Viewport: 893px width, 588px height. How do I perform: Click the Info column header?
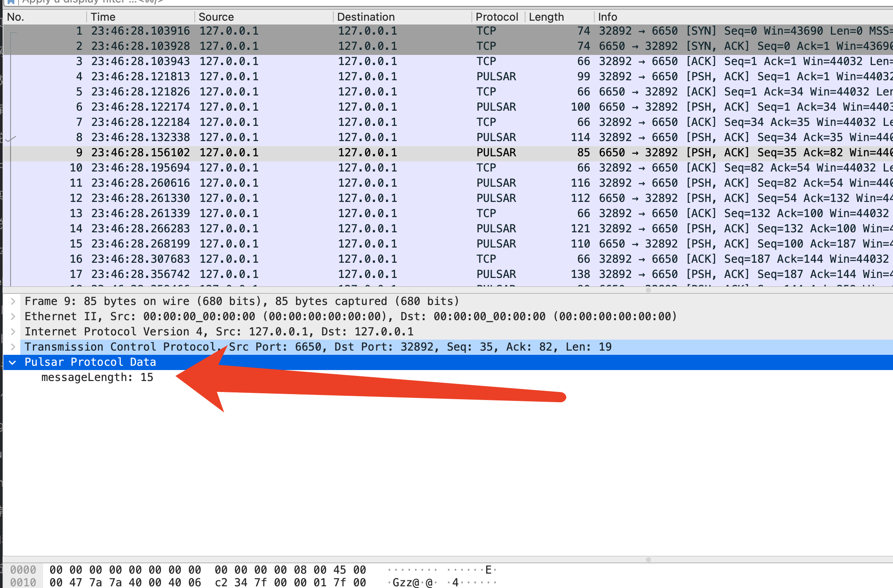(607, 17)
